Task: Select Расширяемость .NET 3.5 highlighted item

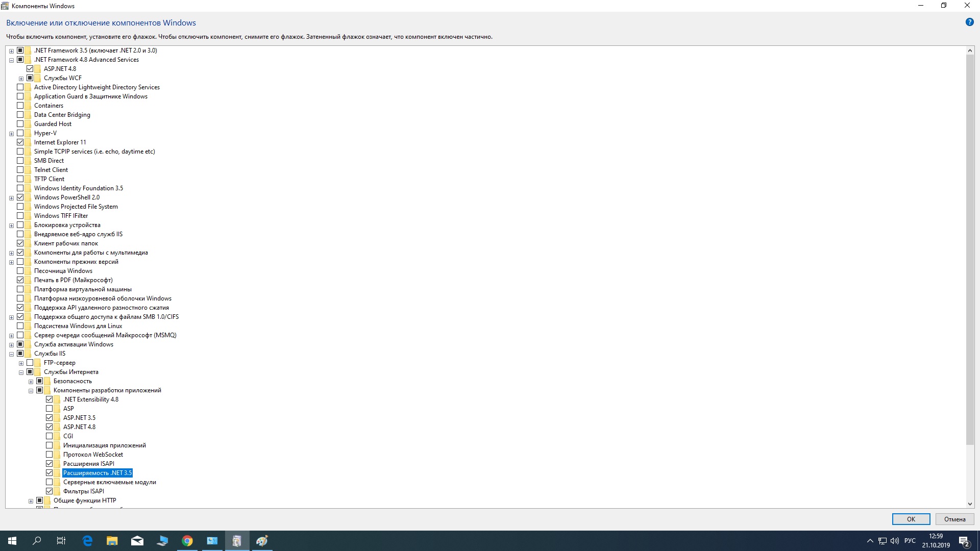Action: point(97,472)
